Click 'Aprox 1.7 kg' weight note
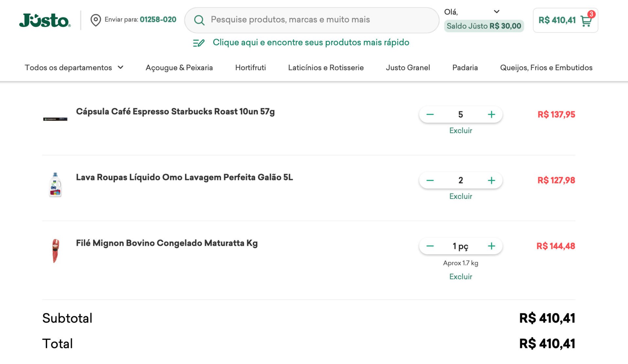This screenshot has height=364, width=628. point(461,263)
